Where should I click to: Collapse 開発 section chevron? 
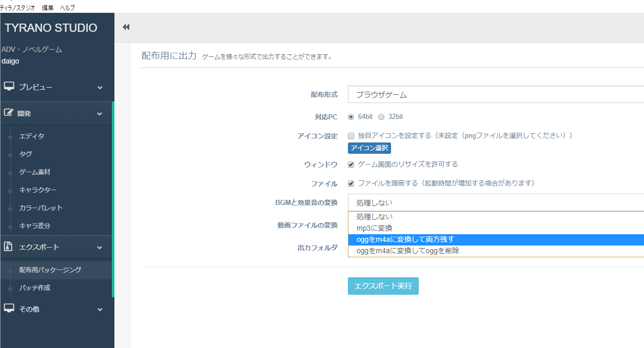pyautogui.click(x=100, y=114)
